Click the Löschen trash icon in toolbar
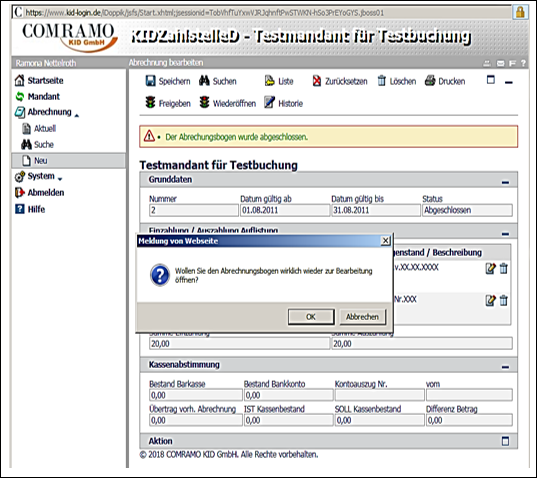This screenshot has height=478, width=537. pyautogui.click(x=382, y=81)
